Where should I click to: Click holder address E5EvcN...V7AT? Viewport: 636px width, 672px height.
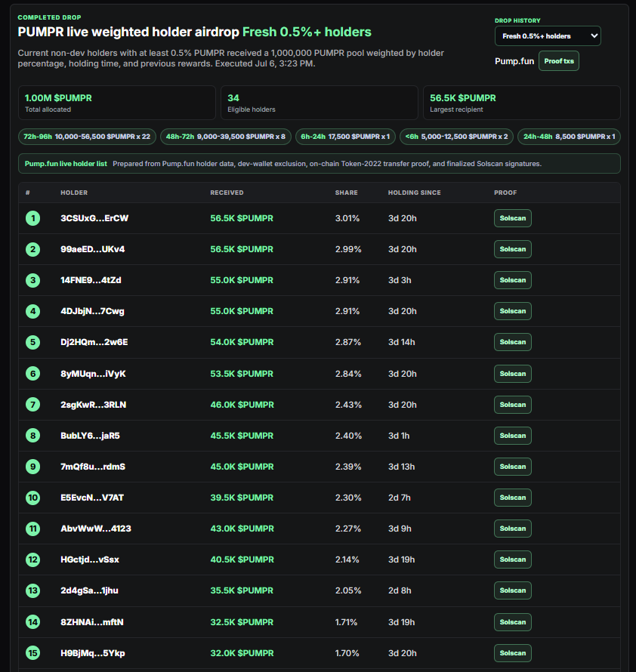tap(92, 498)
